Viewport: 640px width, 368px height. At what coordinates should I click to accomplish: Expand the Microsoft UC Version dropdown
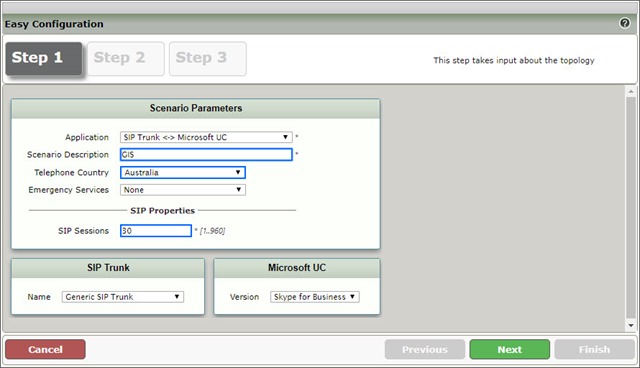(315, 297)
